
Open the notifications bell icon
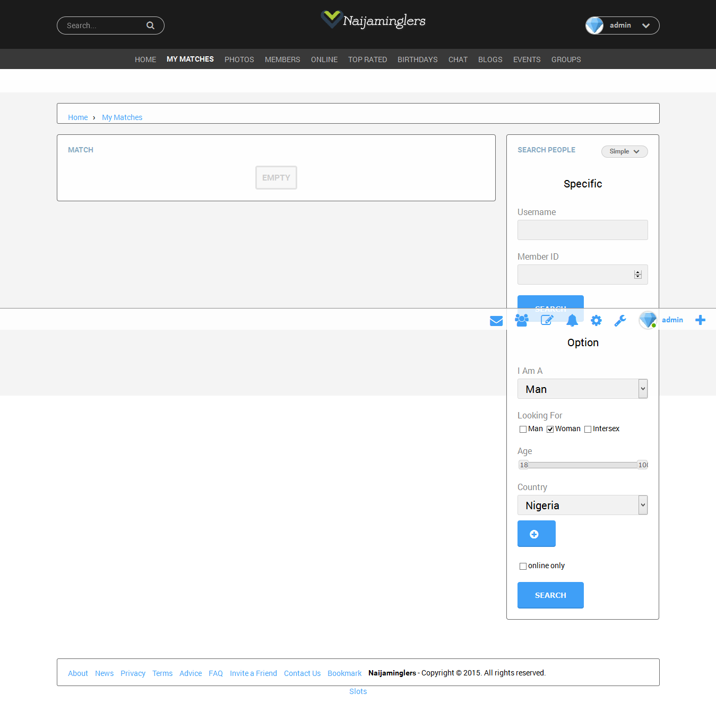(x=572, y=320)
